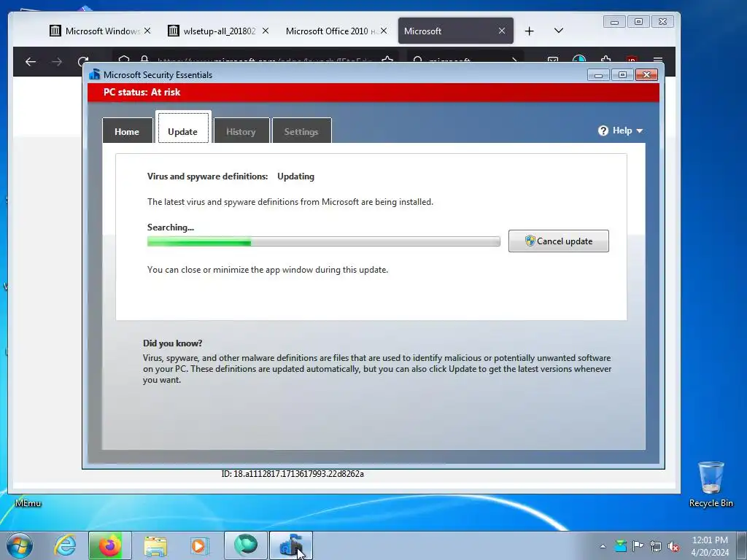Click the 'Searching...' status text
The image size is (747, 560).
pyautogui.click(x=171, y=227)
